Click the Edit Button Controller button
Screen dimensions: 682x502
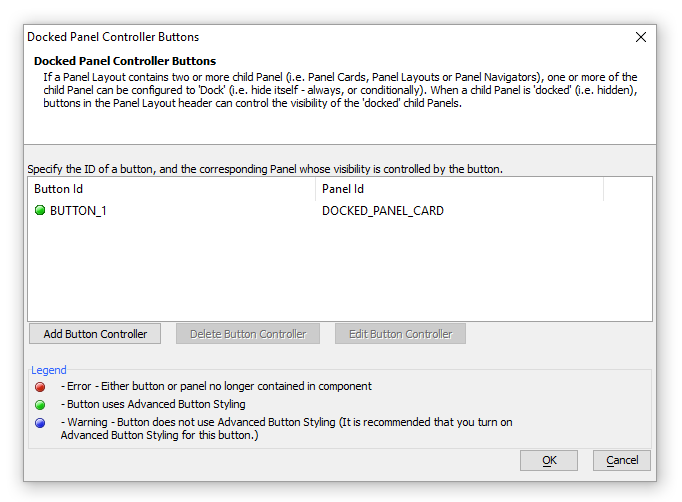[x=400, y=334]
